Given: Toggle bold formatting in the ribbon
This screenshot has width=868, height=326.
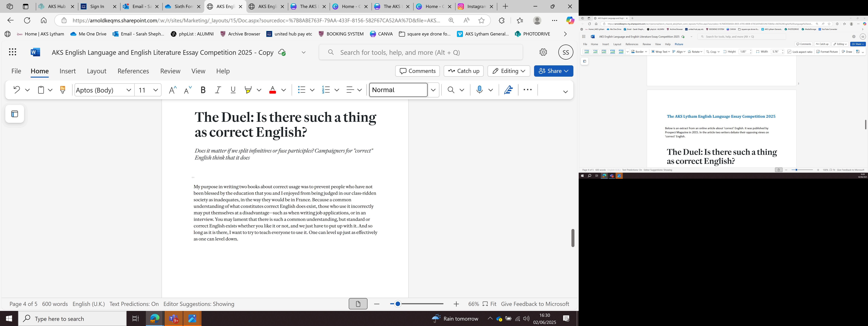Looking at the screenshot, I should click(x=203, y=90).
